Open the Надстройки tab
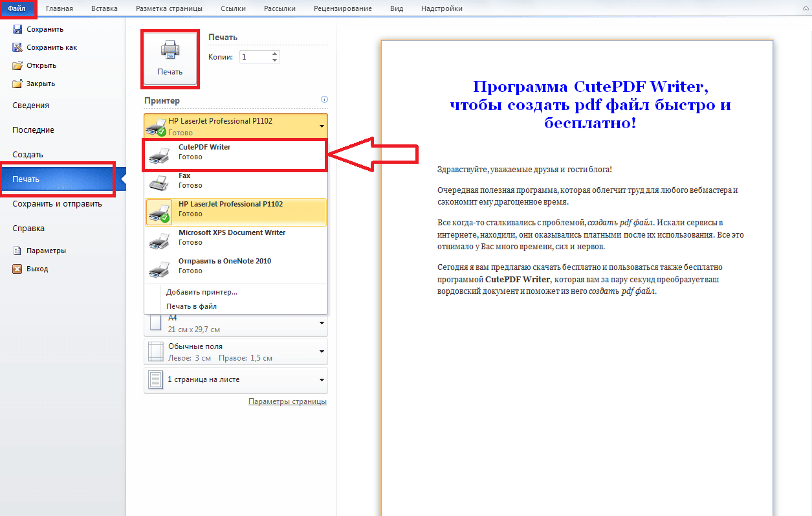The image size is (812, 516). click(x=441, y=8)
